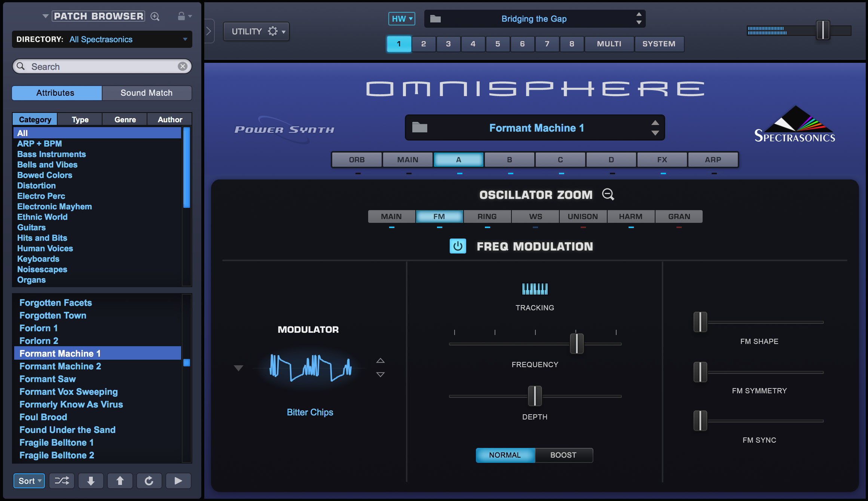Open the Directory All Spectrasonics dropdown

point(102,39)
